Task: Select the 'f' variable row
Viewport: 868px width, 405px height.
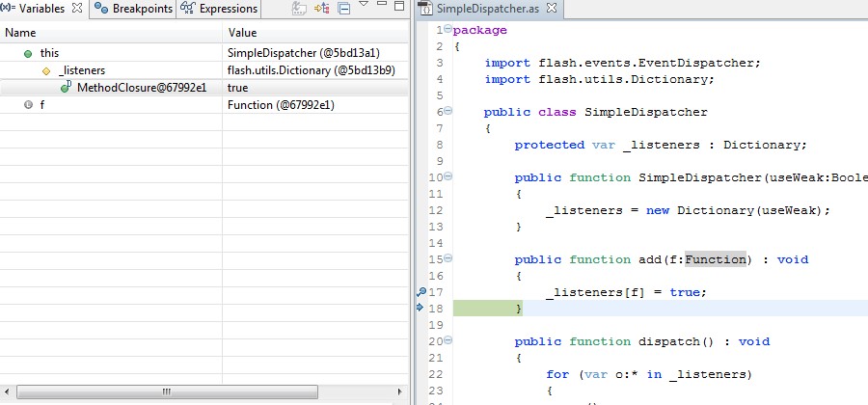Action: click(x=41, y=105)
